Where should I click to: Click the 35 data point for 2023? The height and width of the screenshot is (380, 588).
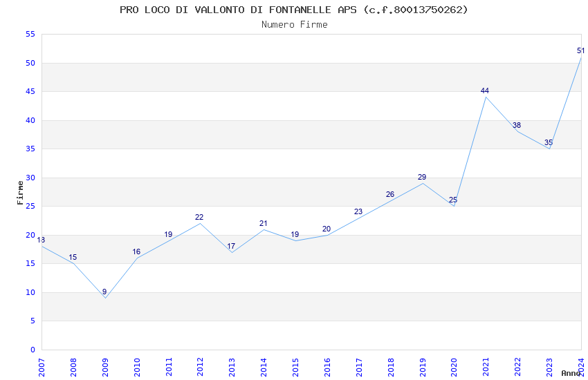(549, 142)
